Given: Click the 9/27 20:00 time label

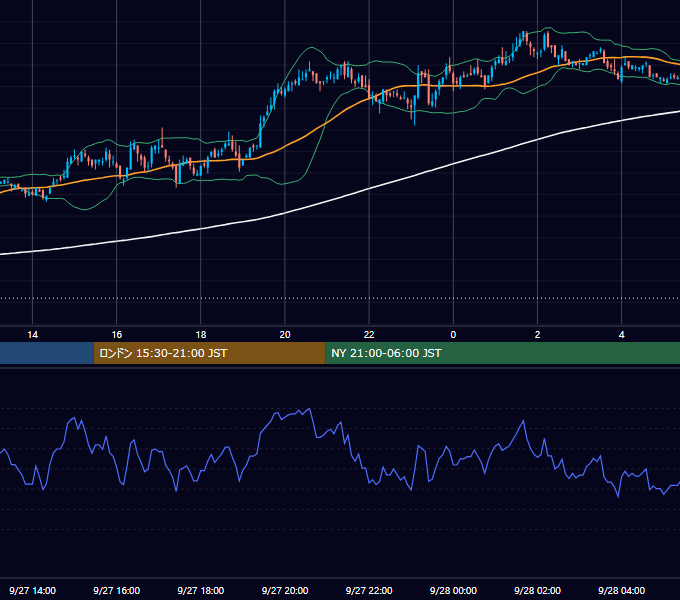Looking at the screenshot, I should click(x=285, y=590).
